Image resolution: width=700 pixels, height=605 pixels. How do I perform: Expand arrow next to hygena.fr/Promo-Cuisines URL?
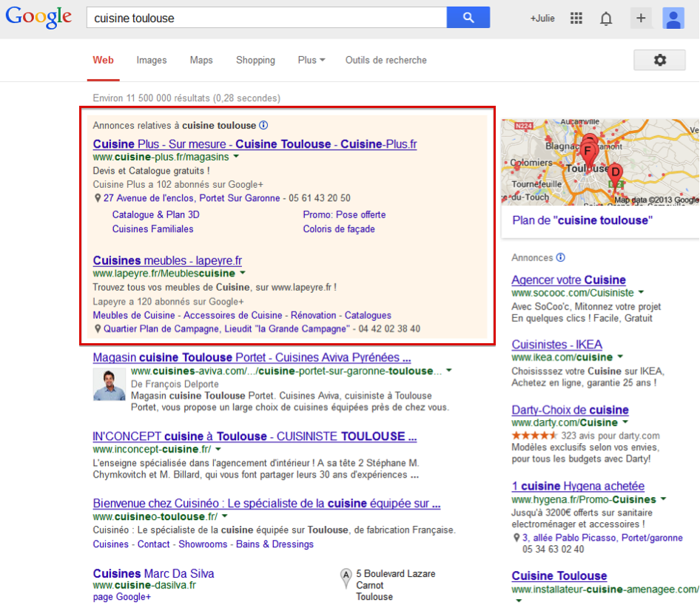(x=664, y=498)
